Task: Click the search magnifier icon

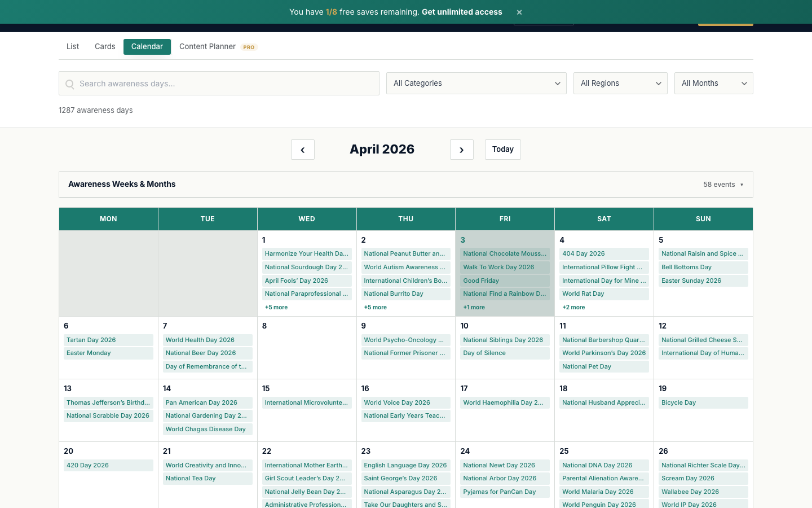Action: point(69,84)
